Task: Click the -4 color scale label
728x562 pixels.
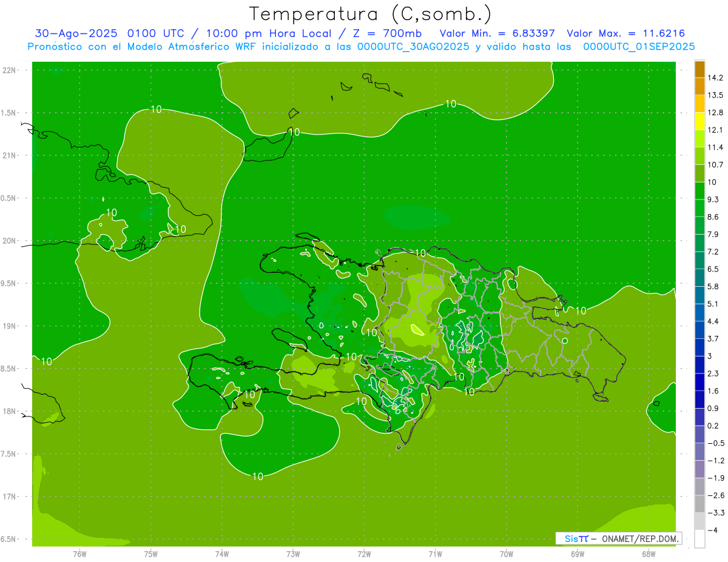Action: pos(712,530)
